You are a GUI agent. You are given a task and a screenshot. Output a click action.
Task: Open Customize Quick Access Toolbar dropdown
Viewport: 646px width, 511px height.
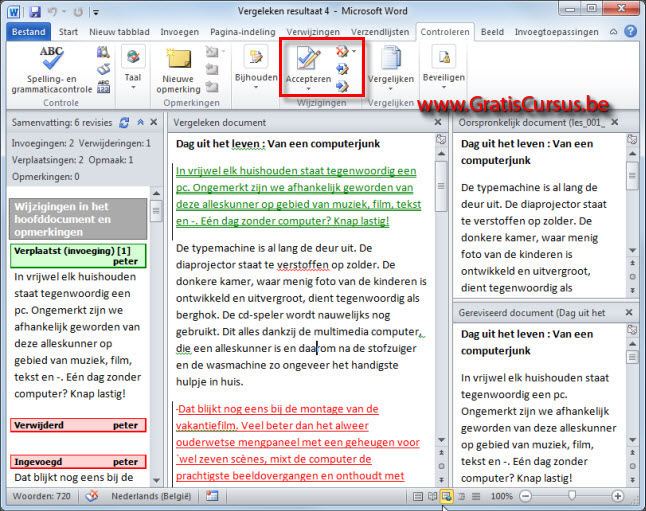96,12
